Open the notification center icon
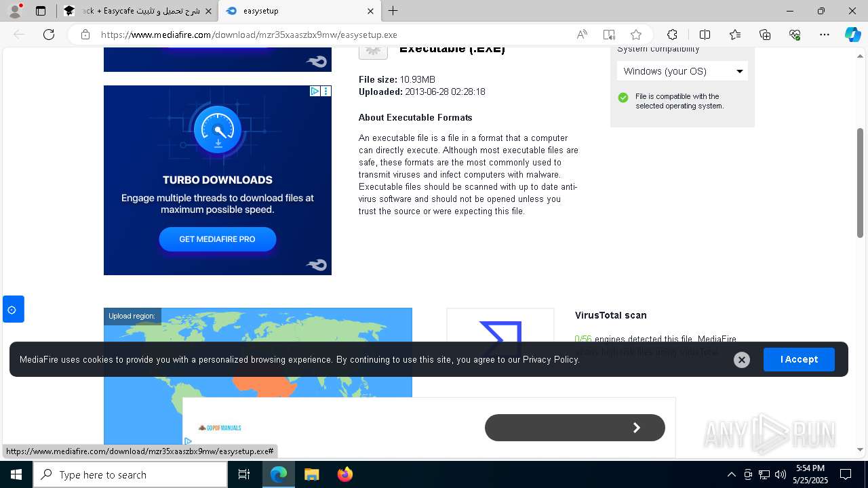868x488 pixels. click(x=846, y=474)
